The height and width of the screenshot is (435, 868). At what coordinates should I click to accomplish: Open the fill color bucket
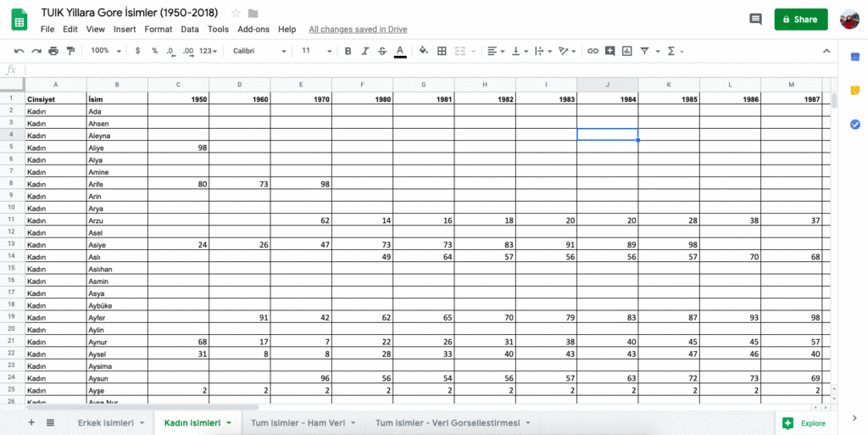click(424, 51)
